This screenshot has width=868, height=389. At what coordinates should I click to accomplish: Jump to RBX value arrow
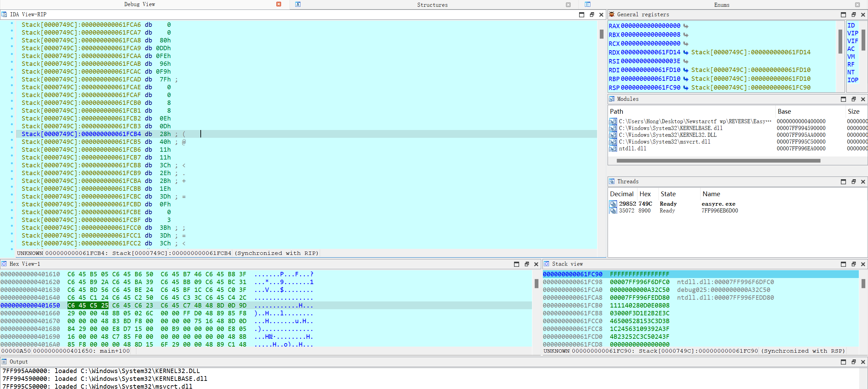tap(686, 35)
